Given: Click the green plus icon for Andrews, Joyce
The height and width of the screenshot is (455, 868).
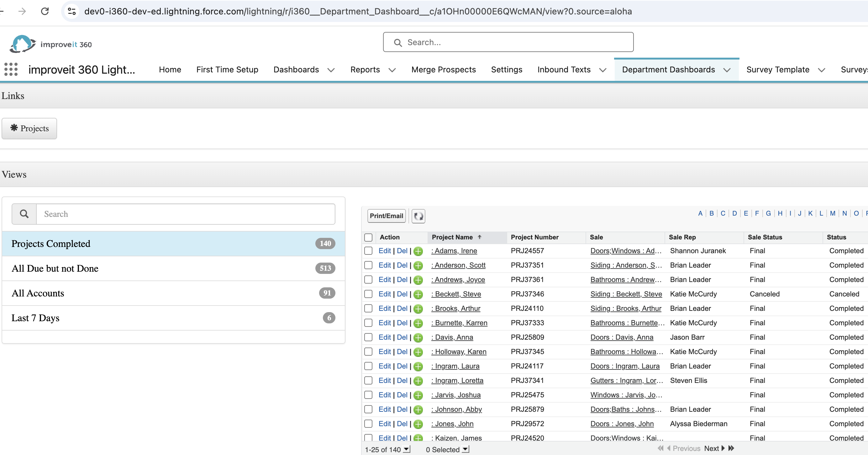Looking at the screenshot, I should tap(418, 280).
